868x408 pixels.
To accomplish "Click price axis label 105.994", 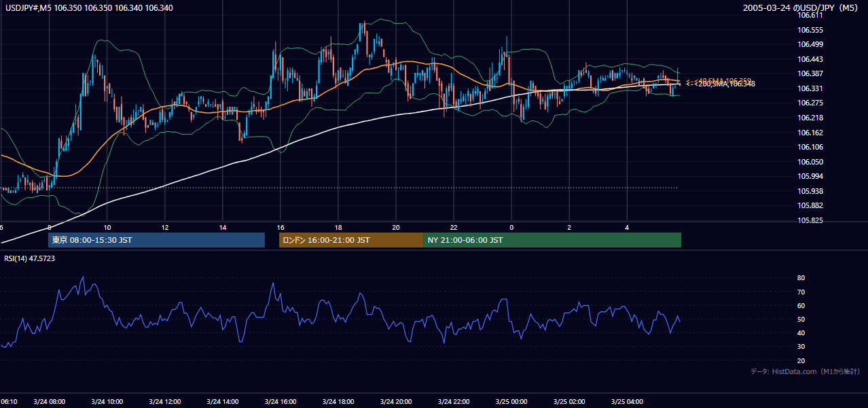I will tap(810, 176).
